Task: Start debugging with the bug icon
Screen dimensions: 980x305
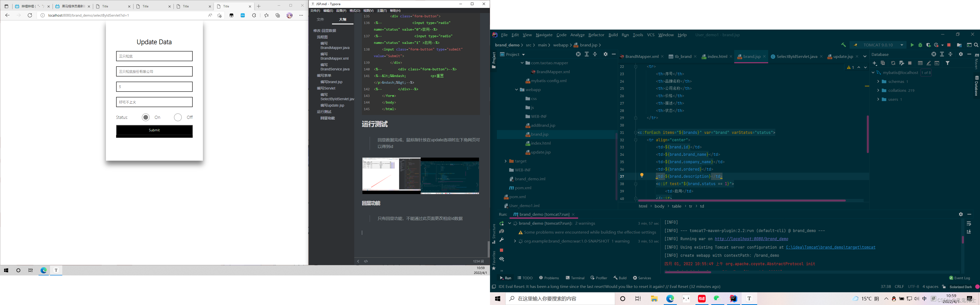Action: pos(920,45)
